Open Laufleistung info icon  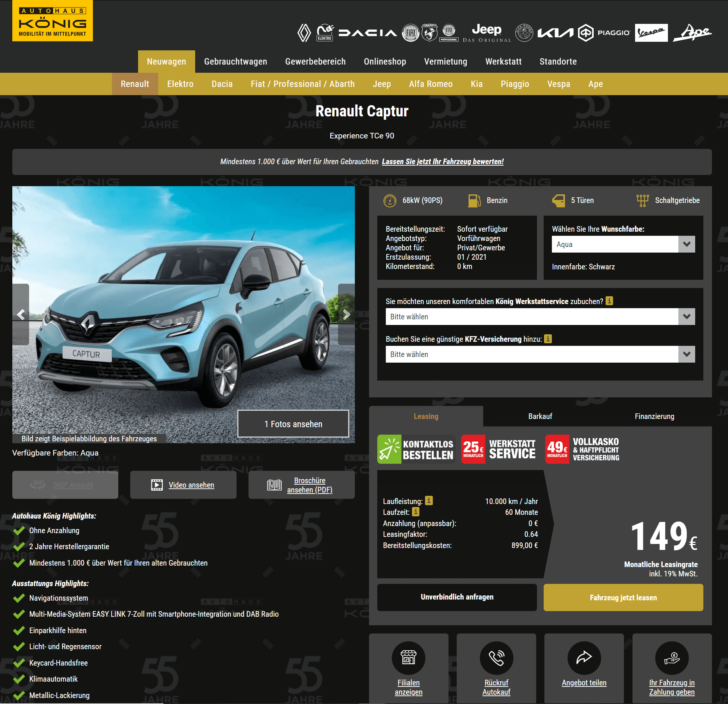[x=429, y=501]
